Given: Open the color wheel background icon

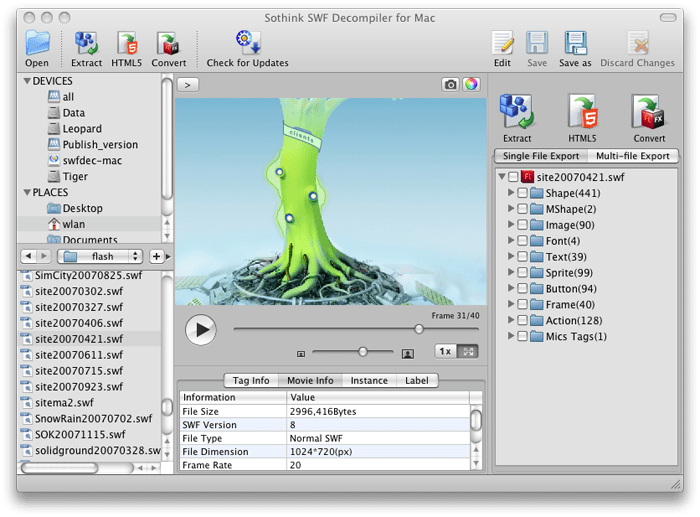Looking at the screenshot, I should coord(471,84).
